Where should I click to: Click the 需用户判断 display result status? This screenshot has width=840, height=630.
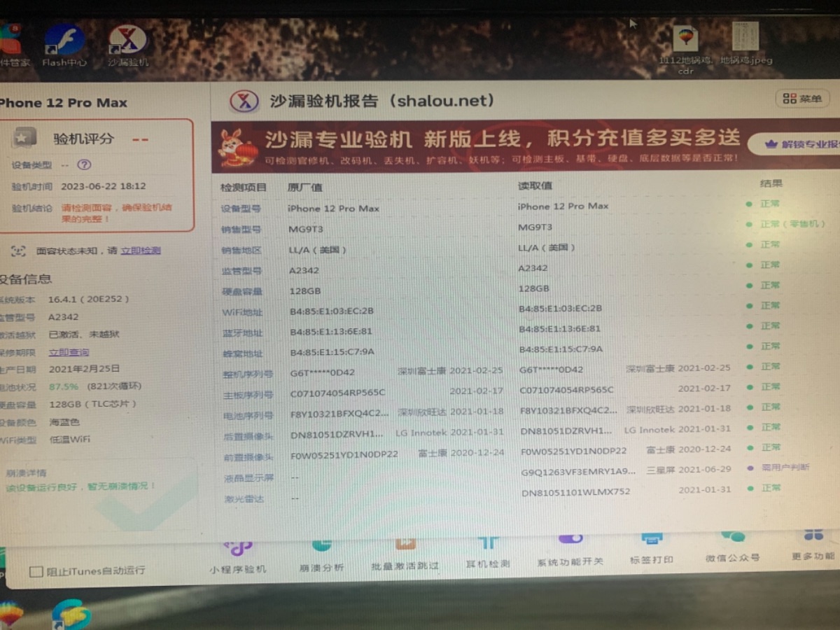tap(785, 467)
